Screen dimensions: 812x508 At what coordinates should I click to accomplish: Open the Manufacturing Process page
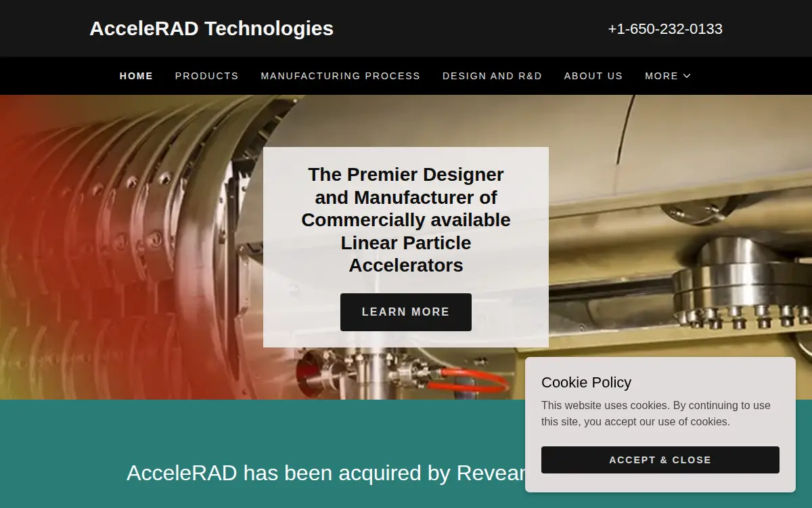[x=340, y=76]
